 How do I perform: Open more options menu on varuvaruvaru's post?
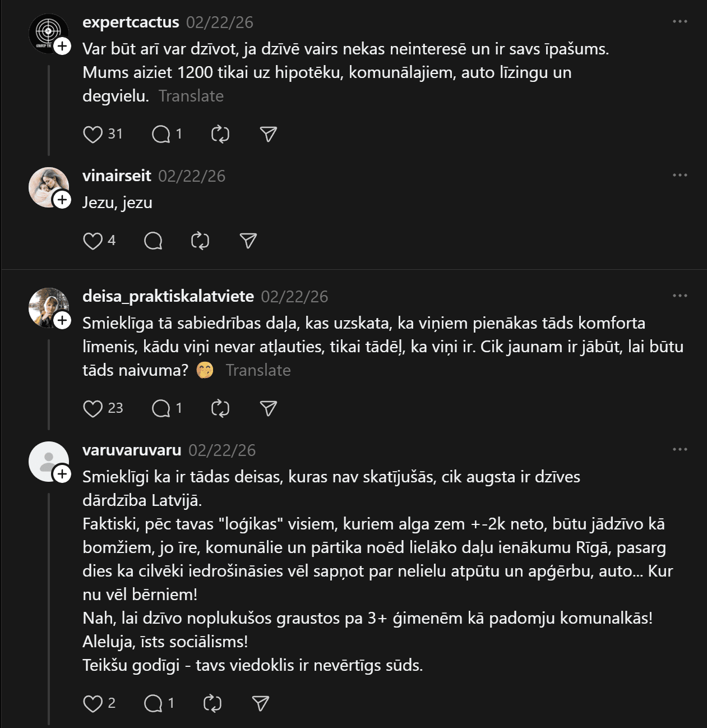[x=680, y=449]
